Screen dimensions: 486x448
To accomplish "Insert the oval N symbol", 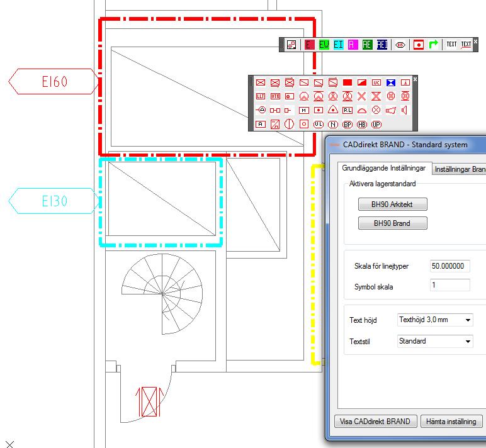I will point(333,125).
